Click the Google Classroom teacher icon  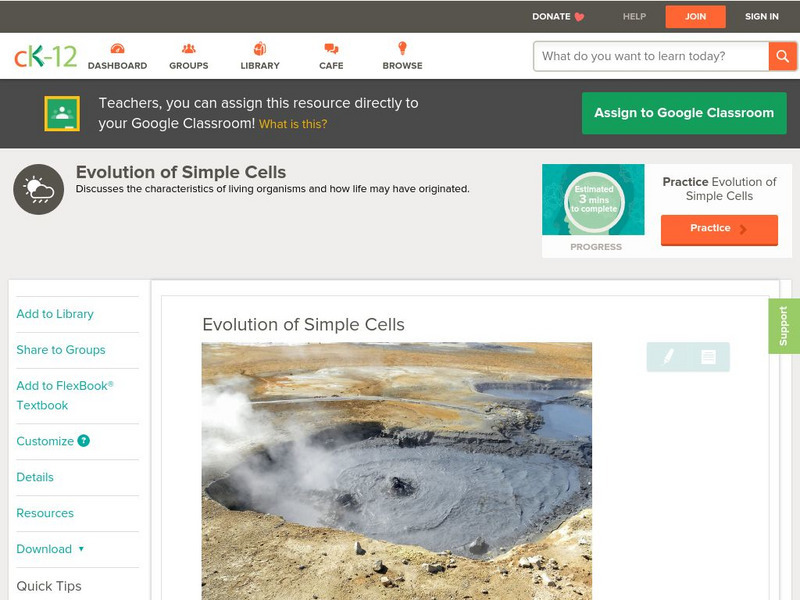(62, 112)
